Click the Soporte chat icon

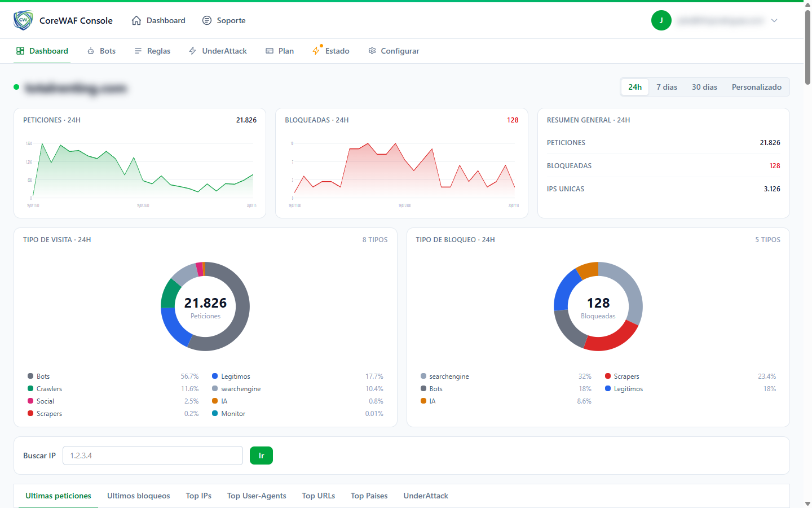click(207, 20)
